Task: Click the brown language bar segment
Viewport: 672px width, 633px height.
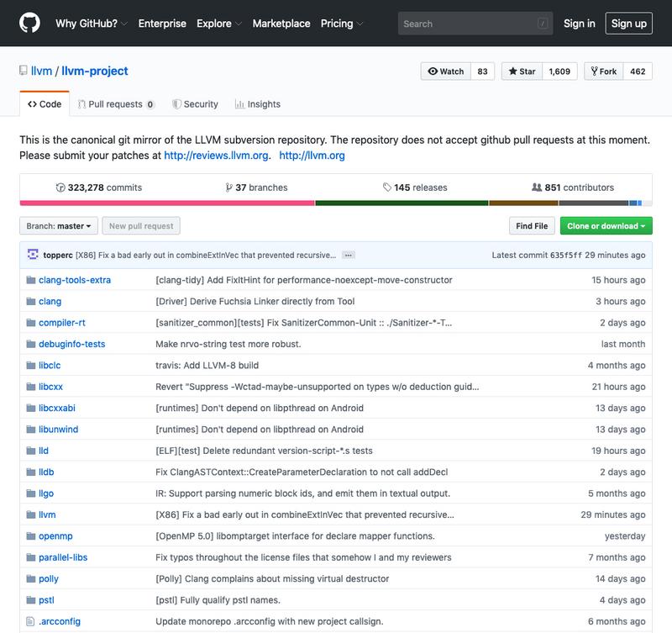Action: 523,203
